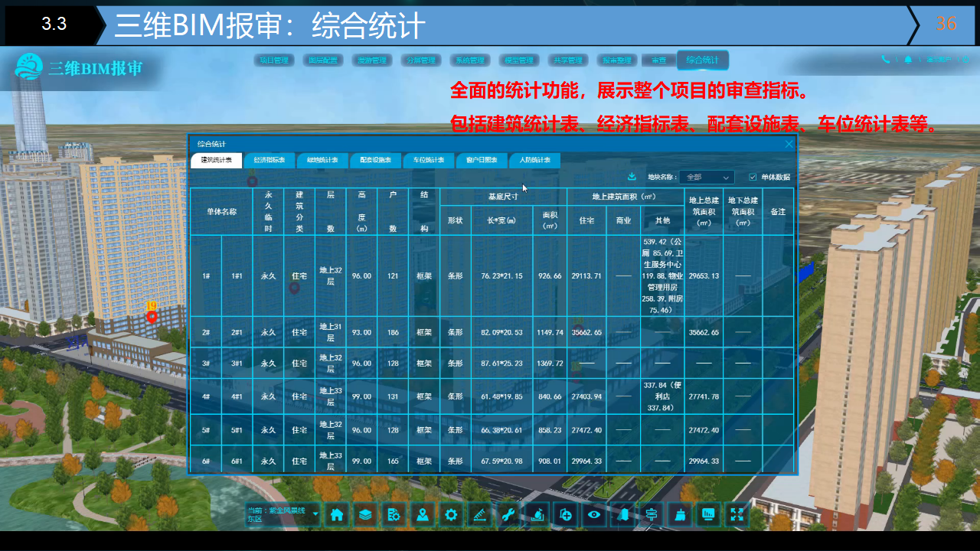Open the 地块名称 dropdown showing 全部
The height and width of the screenshot is (551, 980).
coord(707,177)
